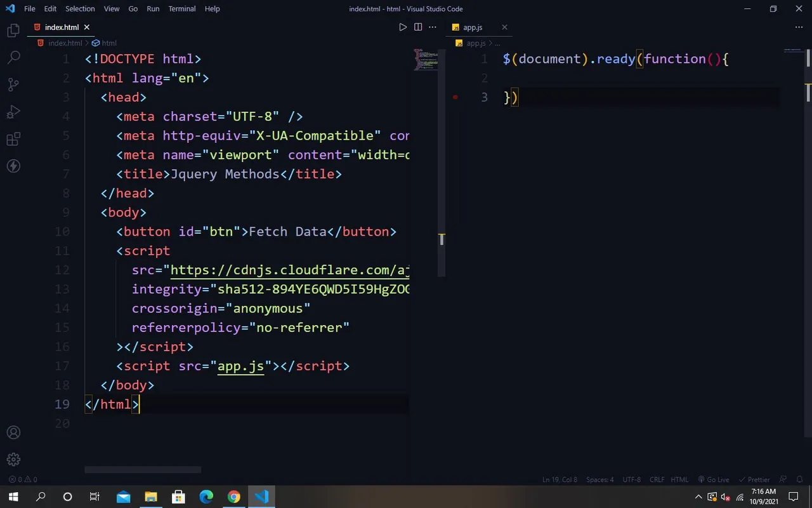Click 'Fetch Data' button text on line 10
Viewport: 812px width, 508px height.
coord(287,232)
